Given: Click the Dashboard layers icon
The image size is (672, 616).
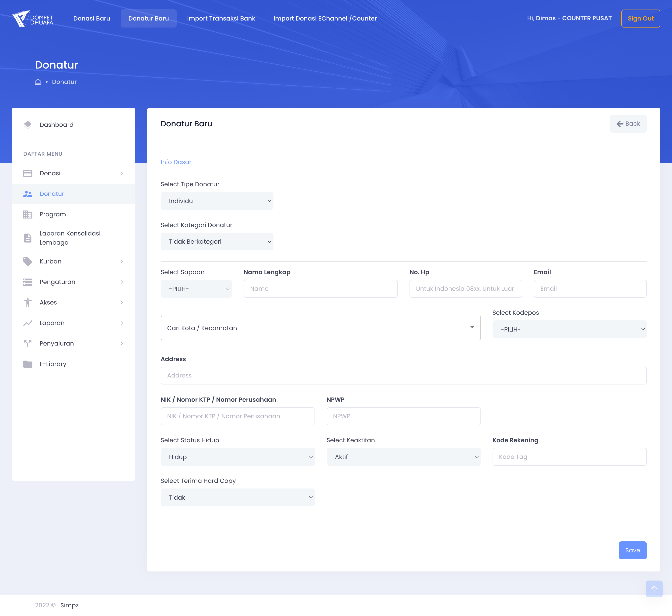Looking at the screenshot, I should pos(28,125).
